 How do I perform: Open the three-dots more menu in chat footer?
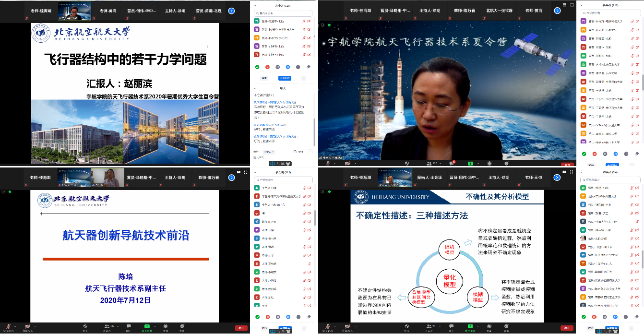coord(309,152)
